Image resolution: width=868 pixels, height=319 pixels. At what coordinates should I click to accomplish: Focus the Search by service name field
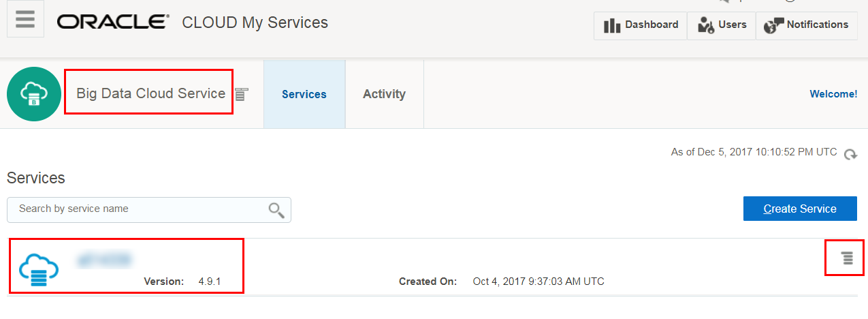[x=136, y=209]
